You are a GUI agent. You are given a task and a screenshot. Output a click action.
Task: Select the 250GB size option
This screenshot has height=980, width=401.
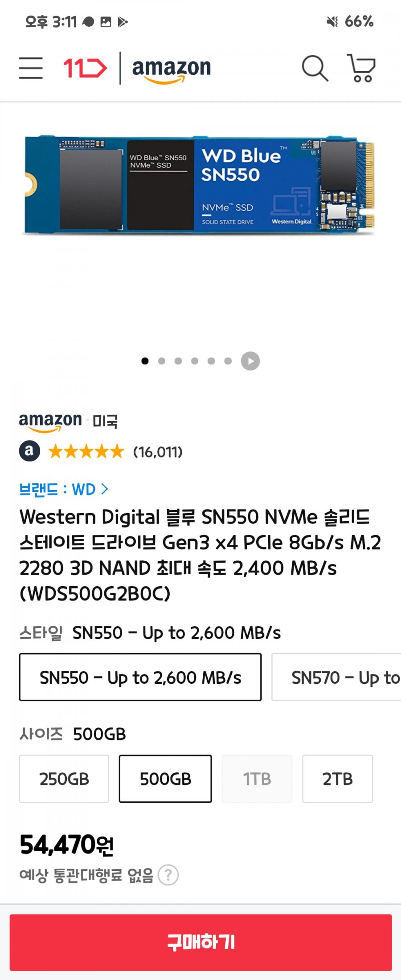pos(64,779)
